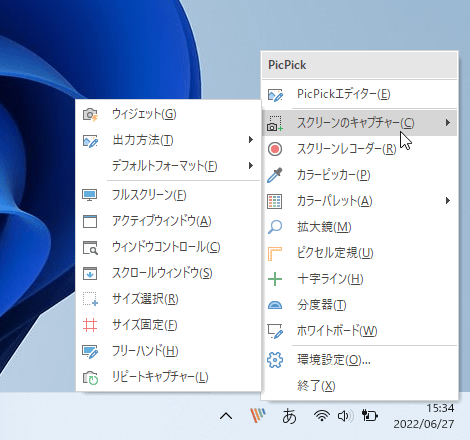
Task: Click the Freehand capture icon
Action: (x=90, y=352)
